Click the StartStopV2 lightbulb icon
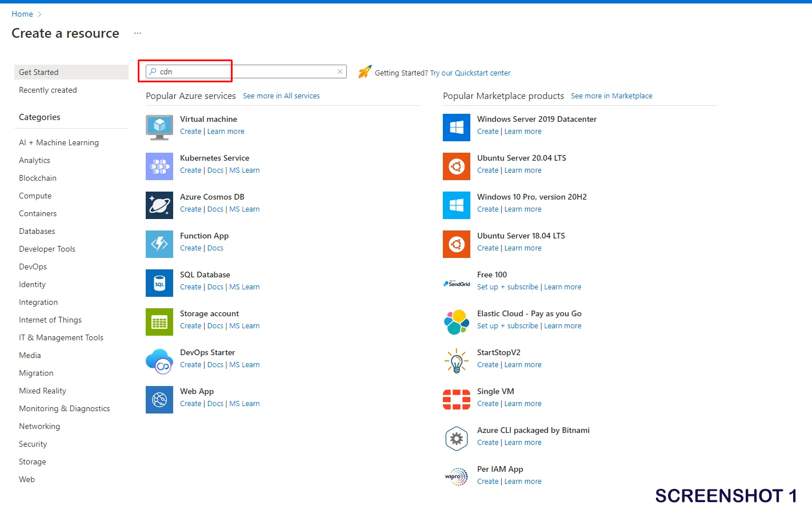This screenshot has width=812, height=521. pyautogui.click(x=457, y=361)
